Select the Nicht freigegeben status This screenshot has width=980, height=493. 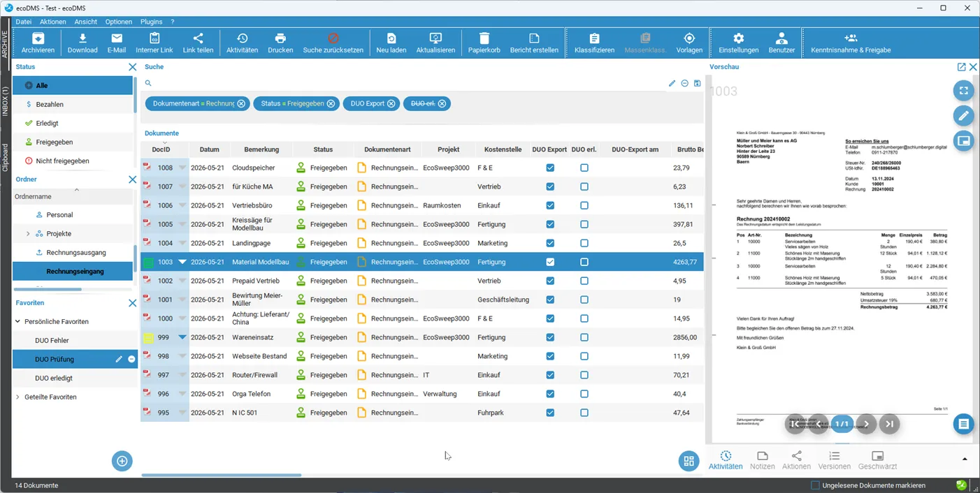pos(73,161)
